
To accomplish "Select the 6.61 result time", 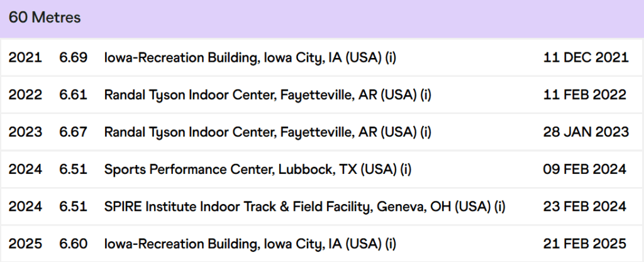I will [x=73, y=95].
